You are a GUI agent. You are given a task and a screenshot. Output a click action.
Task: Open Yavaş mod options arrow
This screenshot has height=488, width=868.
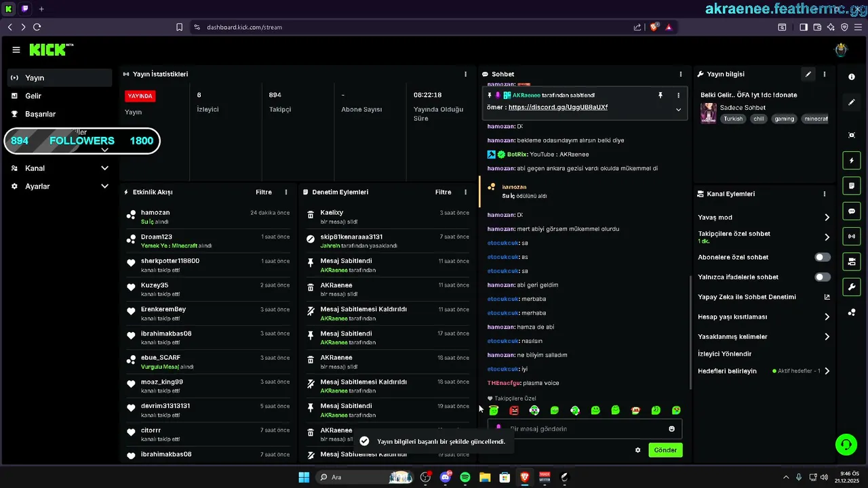[x=827, y=218]
